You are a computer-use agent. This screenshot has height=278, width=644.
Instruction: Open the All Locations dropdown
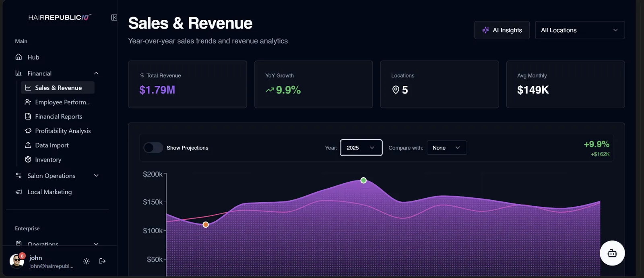tap(580, 30)
